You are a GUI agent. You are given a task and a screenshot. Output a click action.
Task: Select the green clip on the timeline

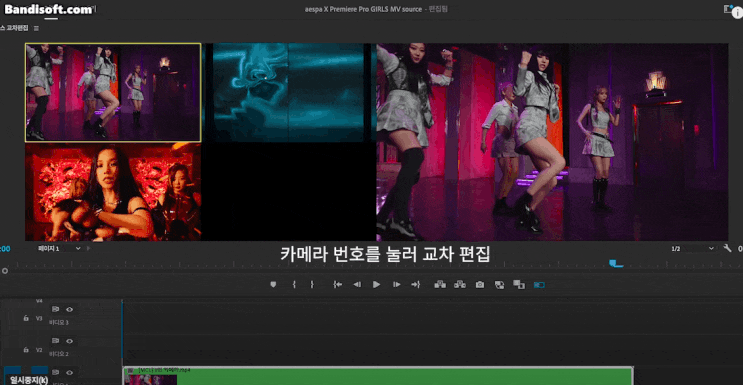tap(378, 376)
